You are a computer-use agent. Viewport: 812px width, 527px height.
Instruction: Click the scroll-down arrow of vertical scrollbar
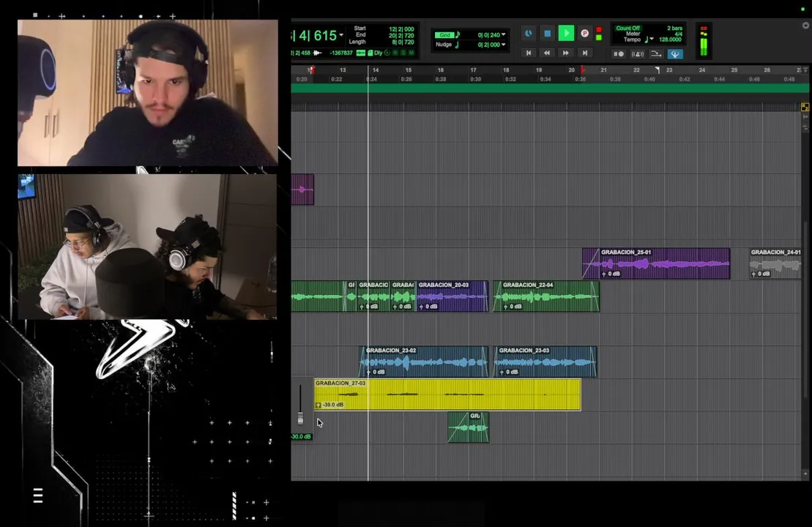click(x=805, y=474)
